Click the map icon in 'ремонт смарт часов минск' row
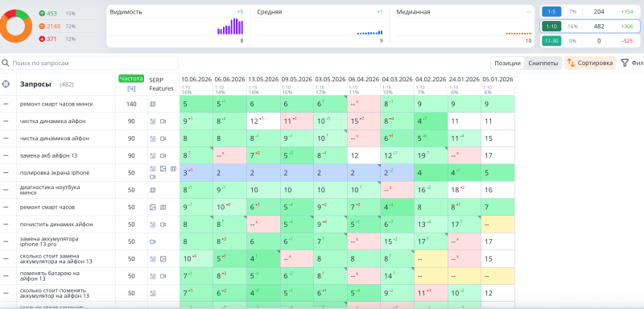644x309 pixels. point(153,105)
